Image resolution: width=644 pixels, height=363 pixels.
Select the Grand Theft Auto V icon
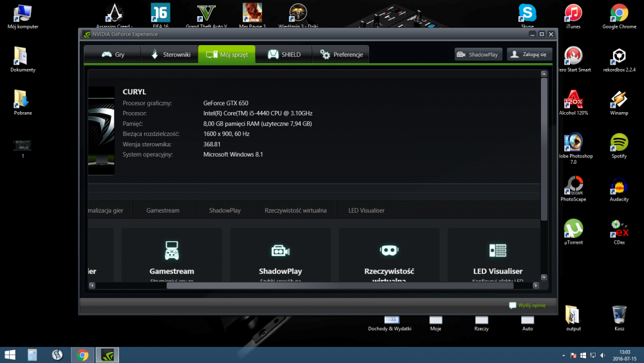pyautogui.click(x=206, y=15)
